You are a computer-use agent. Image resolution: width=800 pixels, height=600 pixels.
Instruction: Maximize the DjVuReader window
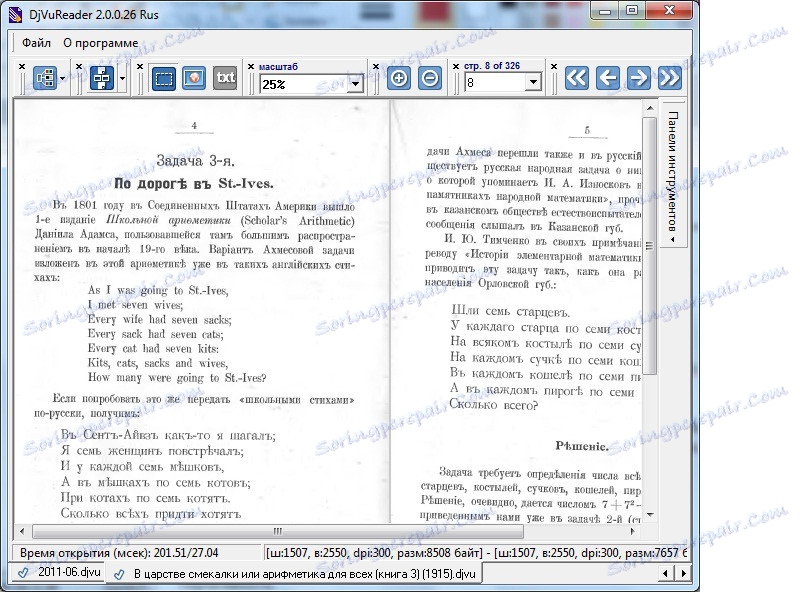point(632,11)
